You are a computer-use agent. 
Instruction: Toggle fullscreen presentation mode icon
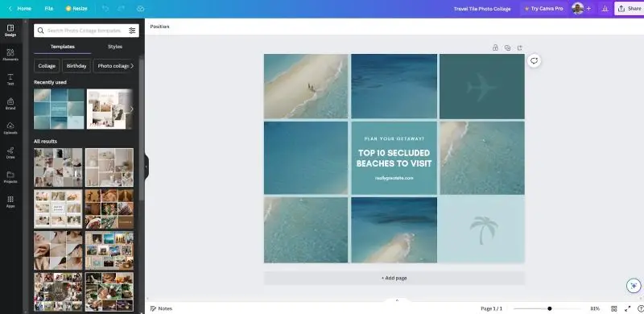pos(628,308)
